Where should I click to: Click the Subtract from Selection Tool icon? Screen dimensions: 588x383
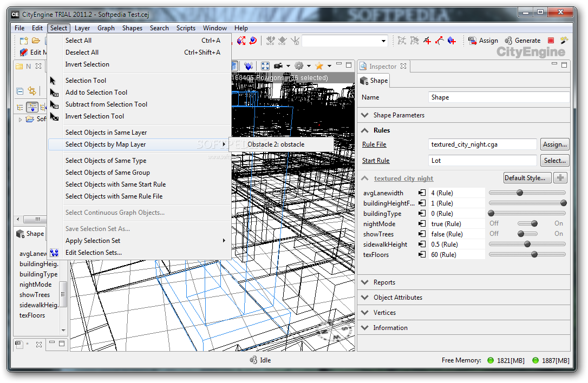click(x=54, y=104)
